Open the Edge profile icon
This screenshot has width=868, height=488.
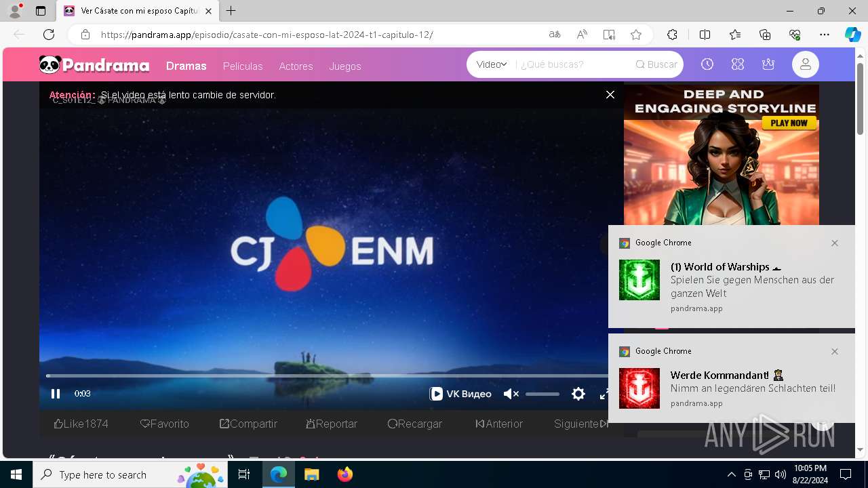[x=15, y=11]
